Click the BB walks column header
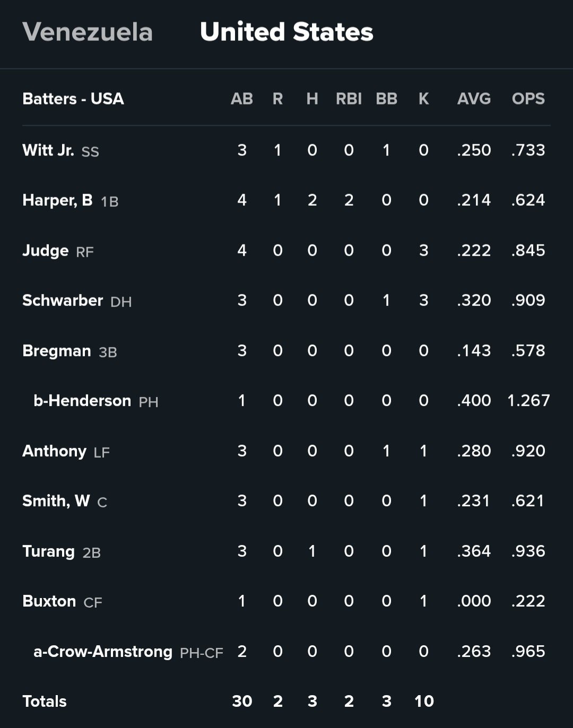The image size is (573, 728). click(x=386, y=99)
